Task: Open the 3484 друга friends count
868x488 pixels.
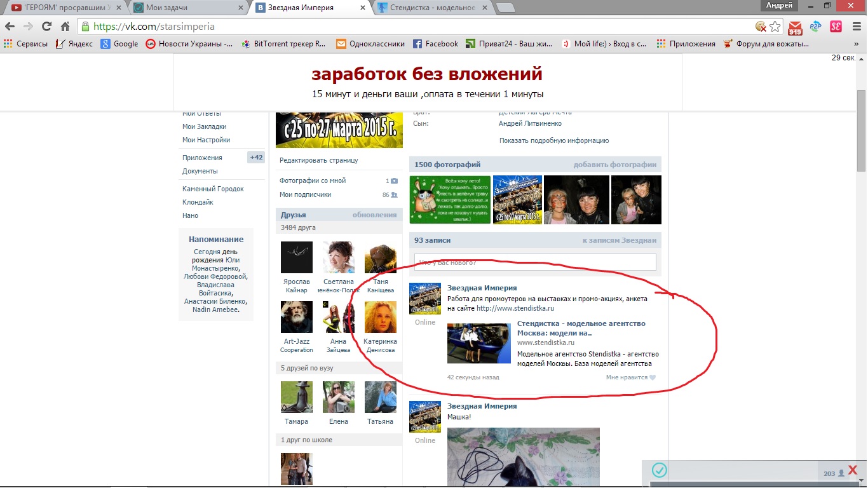Action: (x=298, y=227)
